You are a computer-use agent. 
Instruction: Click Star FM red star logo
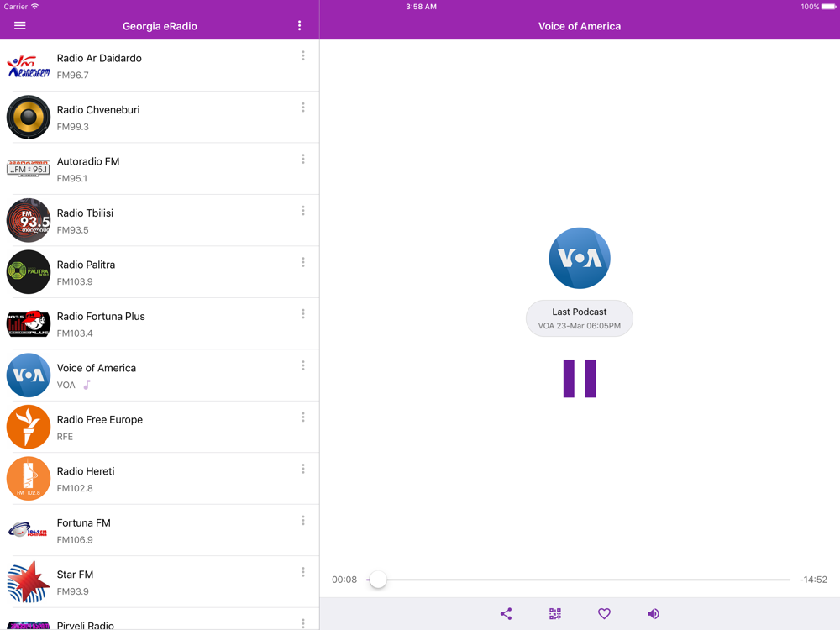[29, 582]
